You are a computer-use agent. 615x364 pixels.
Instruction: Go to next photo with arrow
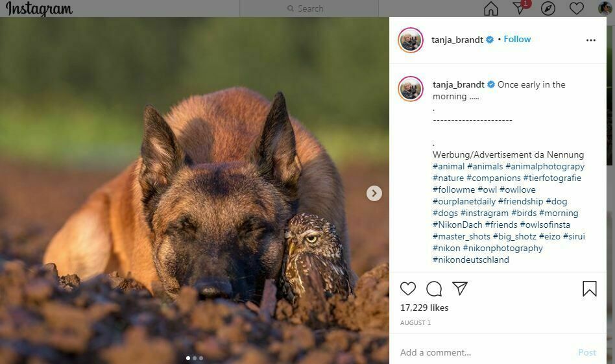(x=374, y=193)
